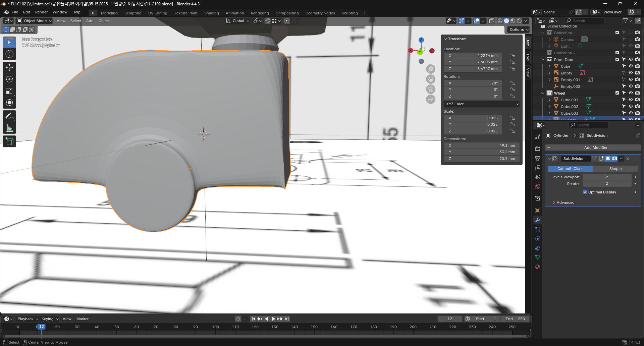The image size is (644, 346).
Task: Switch to rendered viewport shading
Action: point(519,21)
